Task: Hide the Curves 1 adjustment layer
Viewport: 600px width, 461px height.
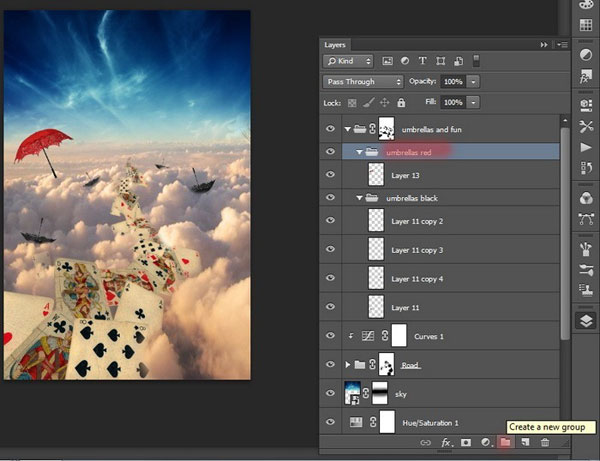Action: (330, 336)
